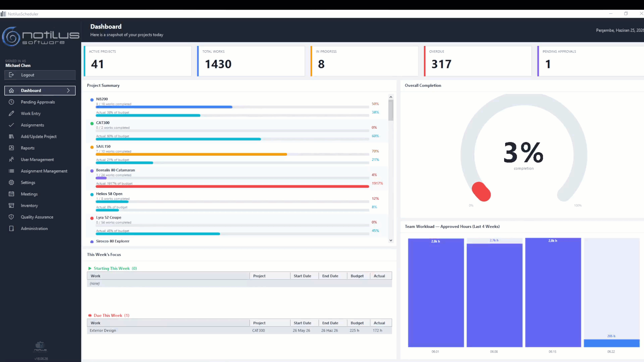644x362 pixels.
Task: Click the Overdue 317 stat card
Action: coord(478,61)
